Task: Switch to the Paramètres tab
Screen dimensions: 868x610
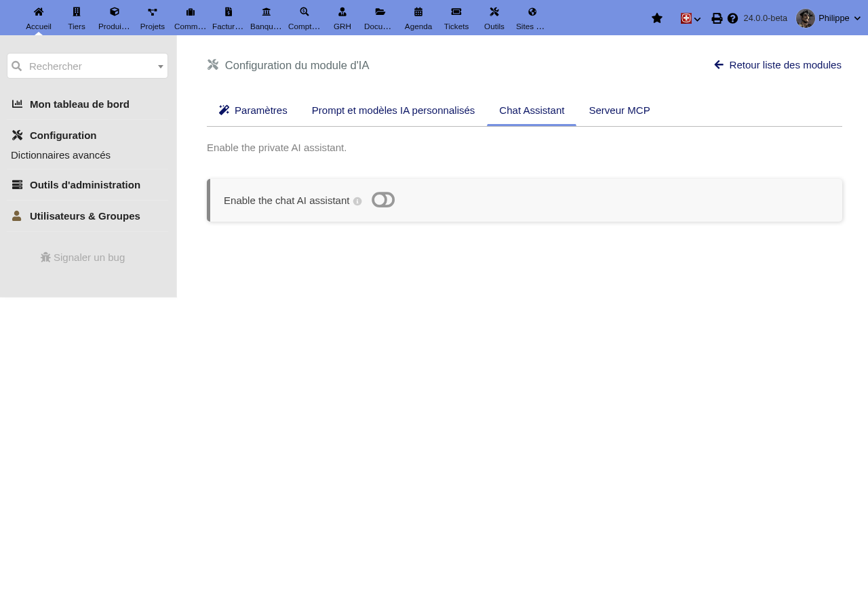Action: pos(253,110)
